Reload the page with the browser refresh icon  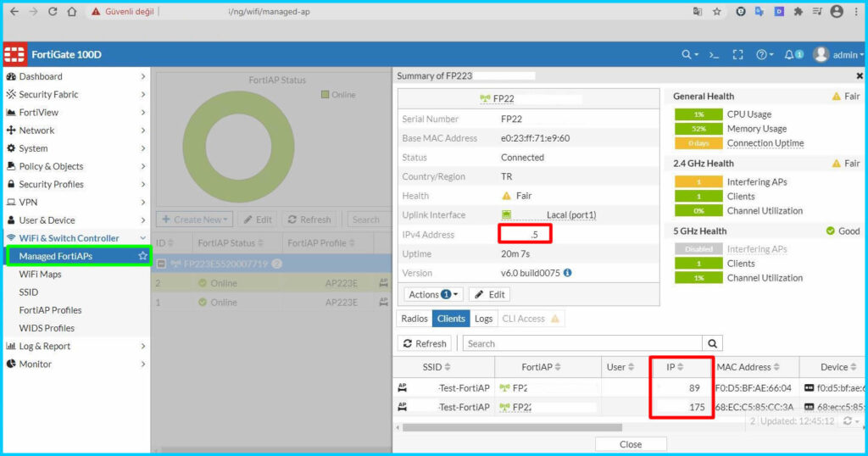point(53,11)
